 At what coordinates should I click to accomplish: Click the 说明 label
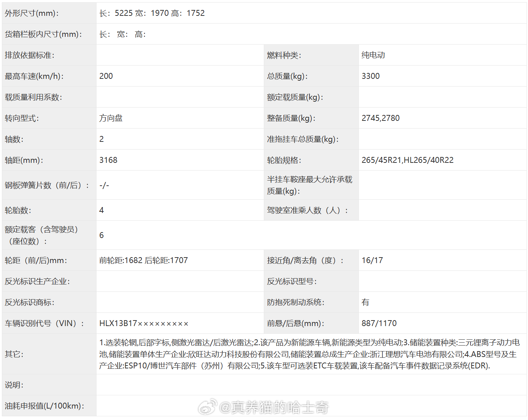14,385
